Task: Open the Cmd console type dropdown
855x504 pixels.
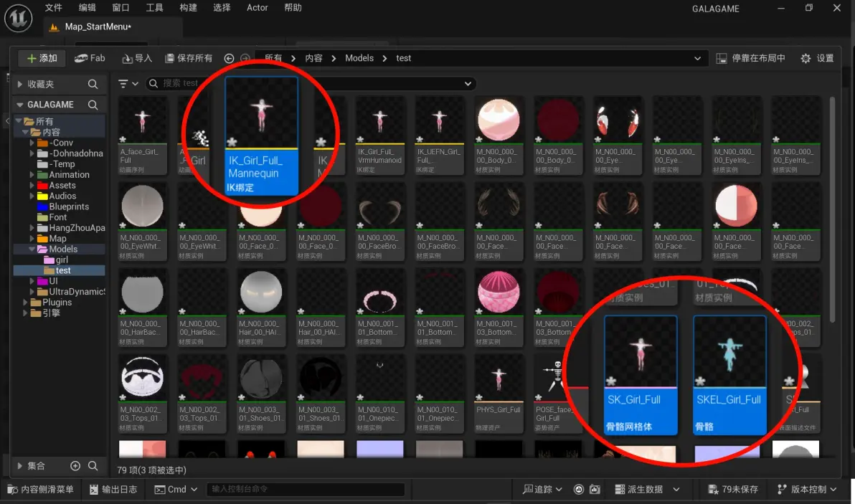Action: 176,489
